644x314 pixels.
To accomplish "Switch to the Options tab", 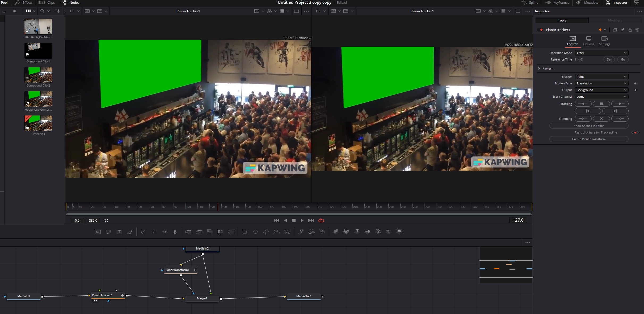I will click(x=588, y=41).
